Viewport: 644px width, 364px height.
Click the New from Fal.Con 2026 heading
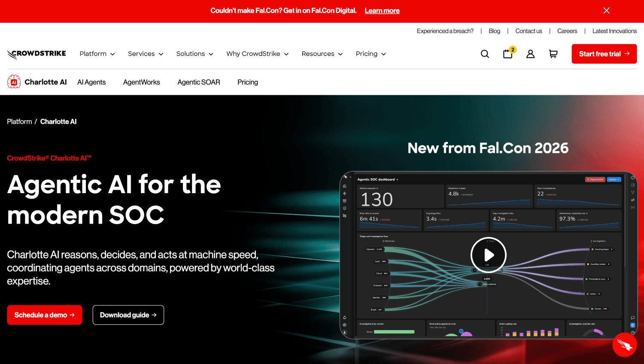(x=488, y=148)
